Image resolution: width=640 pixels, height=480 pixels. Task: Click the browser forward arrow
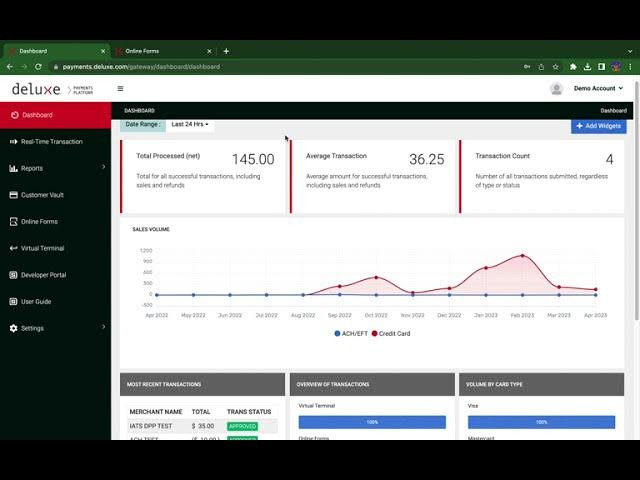click(24, 67)
